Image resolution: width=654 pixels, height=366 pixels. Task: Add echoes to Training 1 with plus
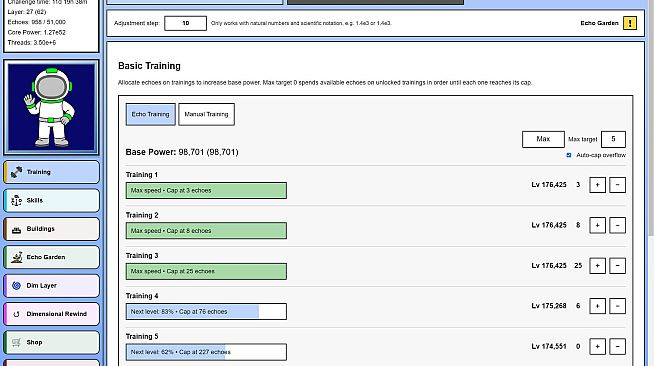coord(597,185)
